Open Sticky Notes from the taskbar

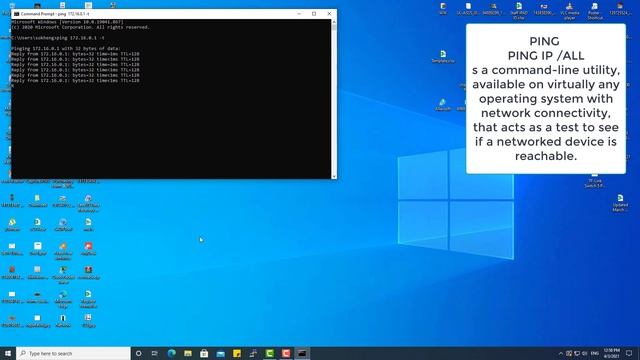(x=237, y=353)
